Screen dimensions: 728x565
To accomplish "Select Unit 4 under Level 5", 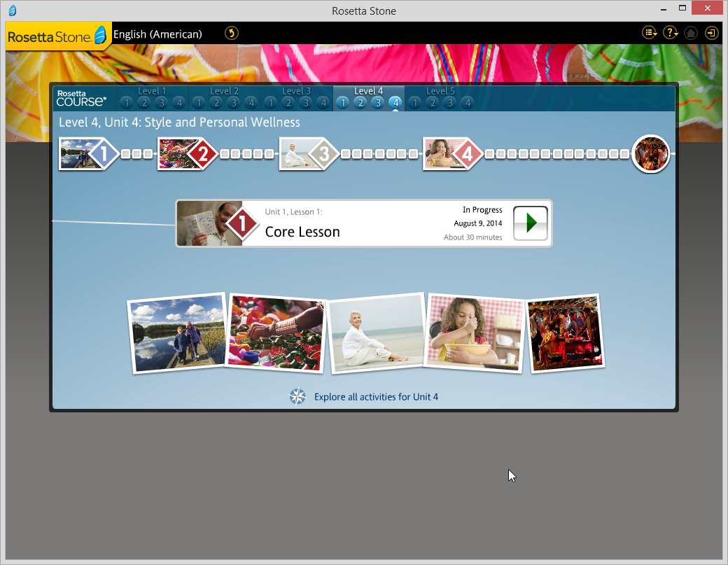I will (x=468, y=103).
